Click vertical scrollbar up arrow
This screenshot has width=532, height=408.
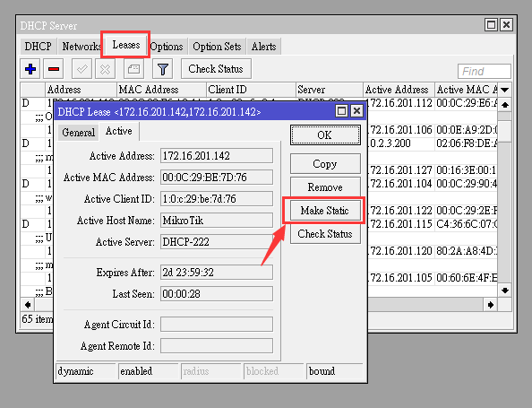(505, 105)
